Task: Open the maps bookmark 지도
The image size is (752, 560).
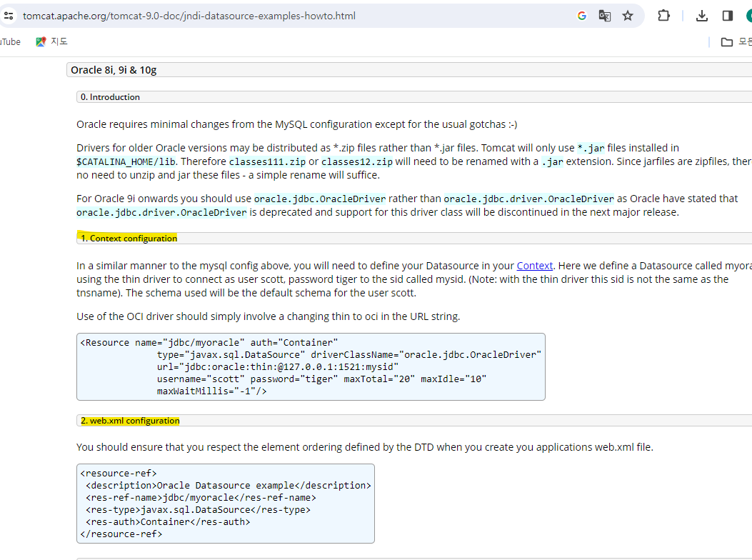Action: (52, 41)
